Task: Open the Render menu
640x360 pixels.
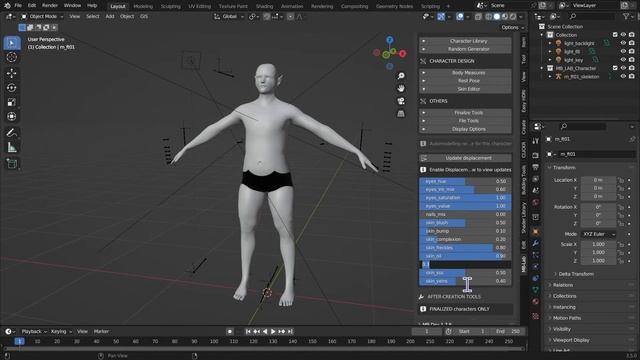Action: click(50, 6)
